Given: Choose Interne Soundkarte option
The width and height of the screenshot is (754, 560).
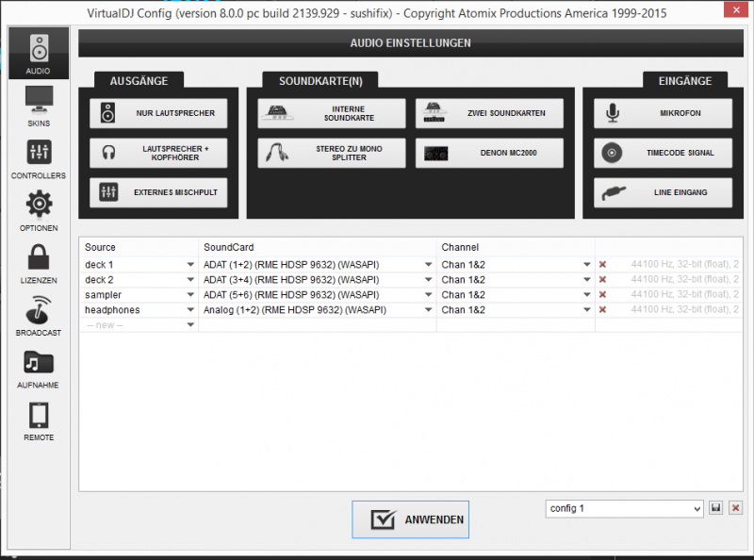Looking at the screenshot, I should [332, 113].
